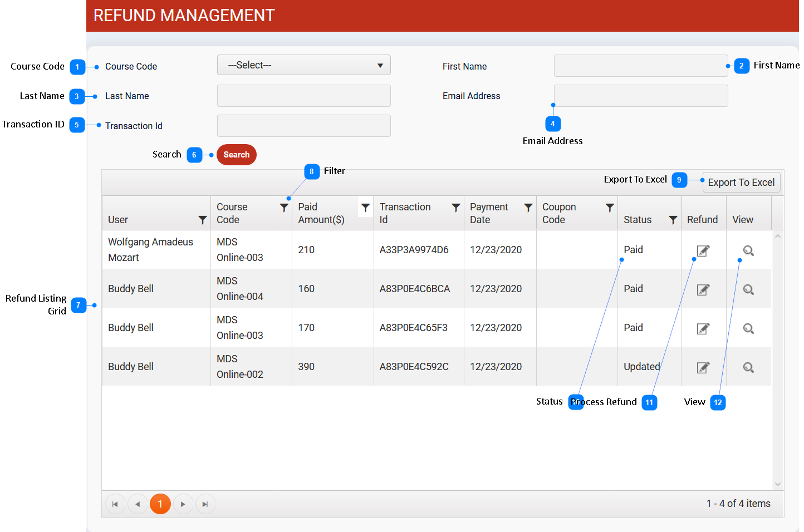804x532 pixels.
Task: Click Export To Excel button
Action: tap(741, 183)
